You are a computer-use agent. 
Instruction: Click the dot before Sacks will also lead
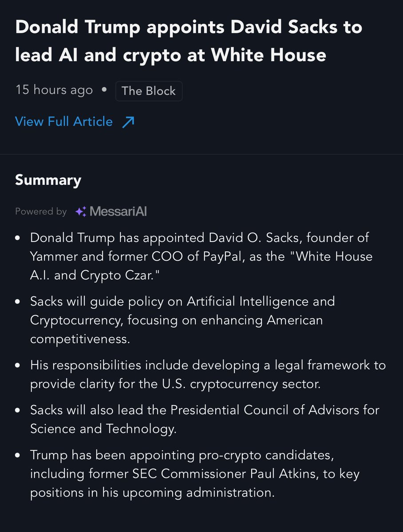[18, 411]
